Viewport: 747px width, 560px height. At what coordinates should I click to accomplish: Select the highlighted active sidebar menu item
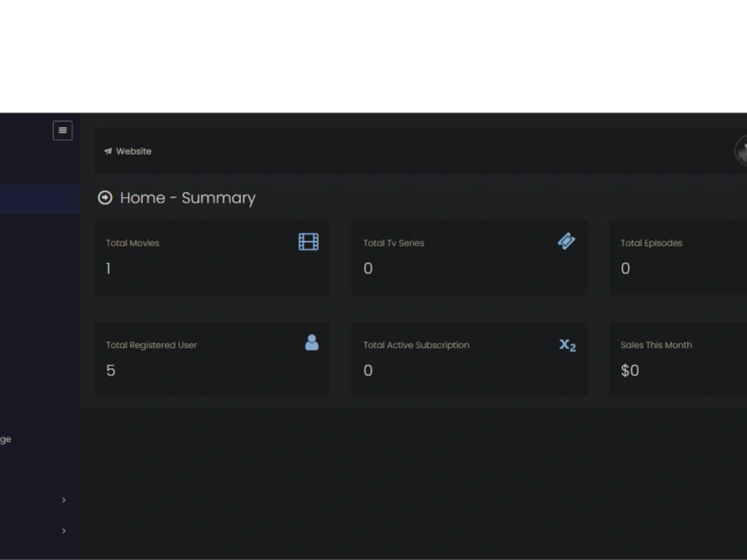[x=40, y=199]
